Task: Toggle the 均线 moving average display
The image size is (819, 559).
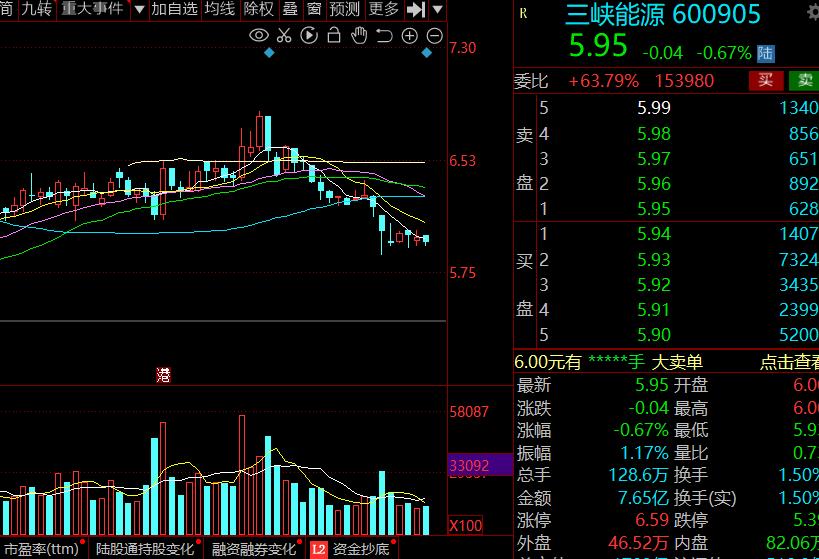Action: coord(220,10)
